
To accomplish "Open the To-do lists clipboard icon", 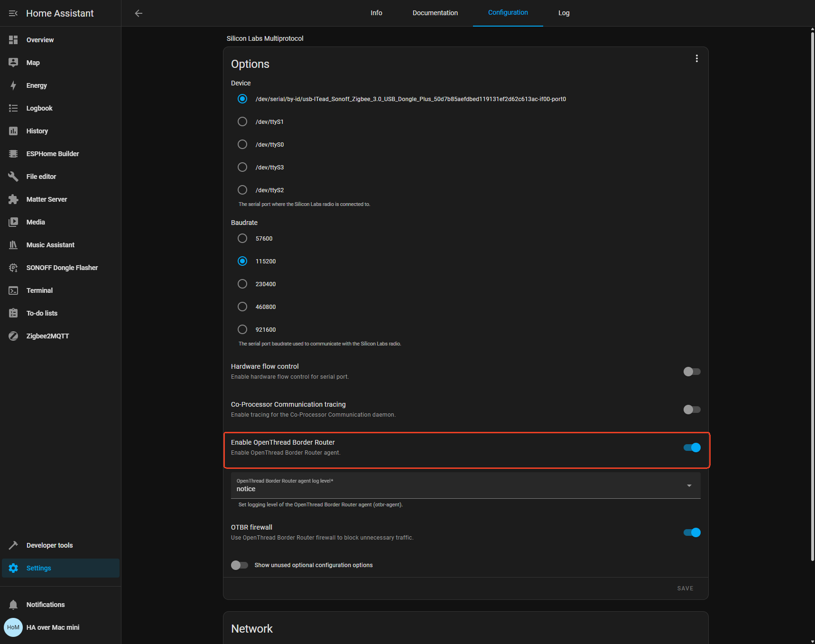I will coord(13,313).
